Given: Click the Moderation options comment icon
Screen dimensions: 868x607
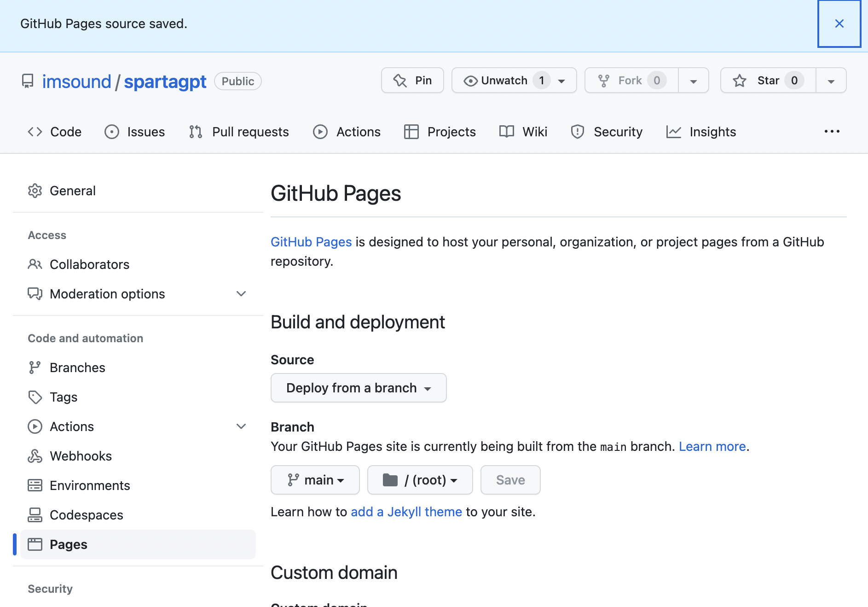Looking at the screenshot, I should pos(35,294).
